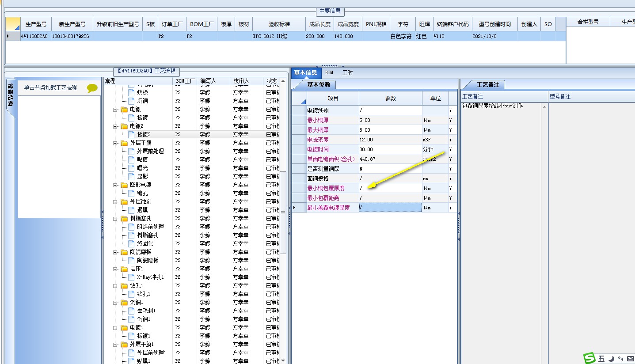Collapse the 外层干膜1 tree node
This screenshot has width=635, height=364.
click(116, 345)
